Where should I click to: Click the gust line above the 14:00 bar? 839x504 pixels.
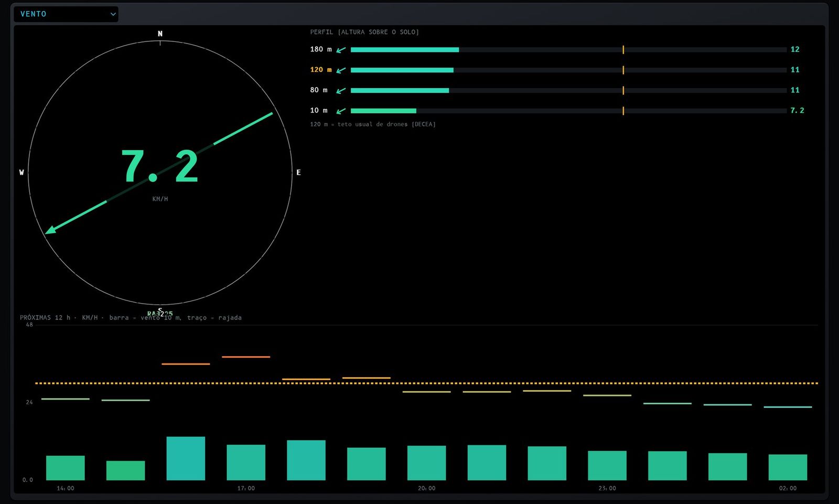pos(66,399)
